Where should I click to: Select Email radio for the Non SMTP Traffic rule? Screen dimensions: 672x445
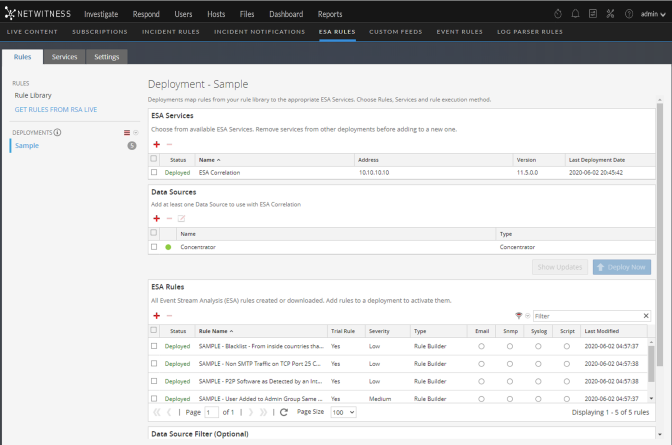pyautogui.click(x=482, y=364)
